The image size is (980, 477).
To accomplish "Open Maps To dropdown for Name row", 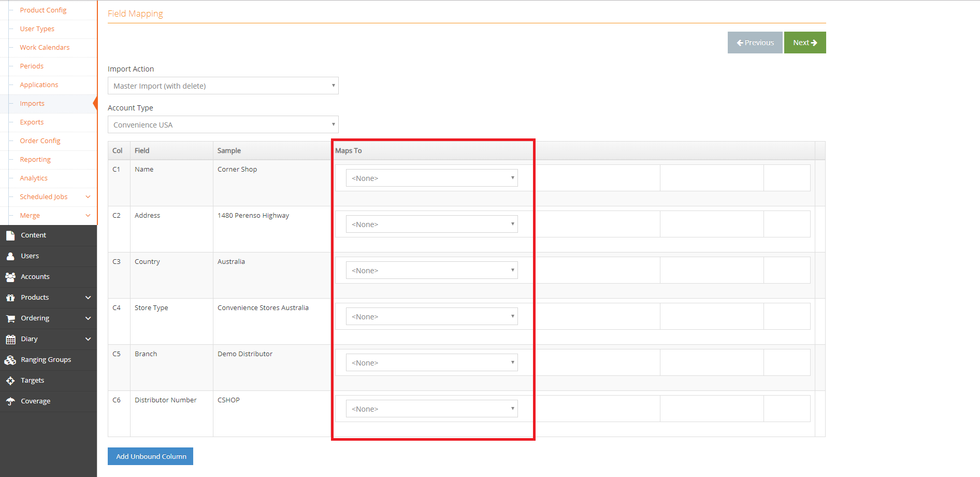I will (432, 178).
